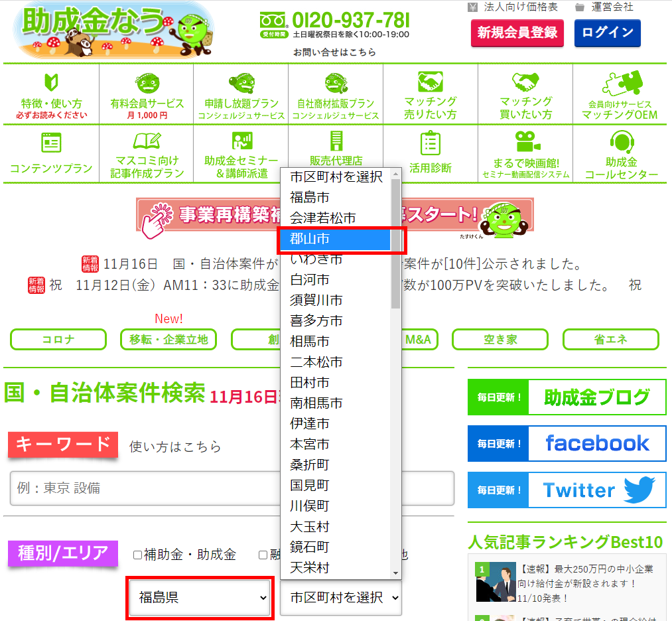
Task: Click 助成金コールセンター headset icon
Action: click(x=621, y=142)
